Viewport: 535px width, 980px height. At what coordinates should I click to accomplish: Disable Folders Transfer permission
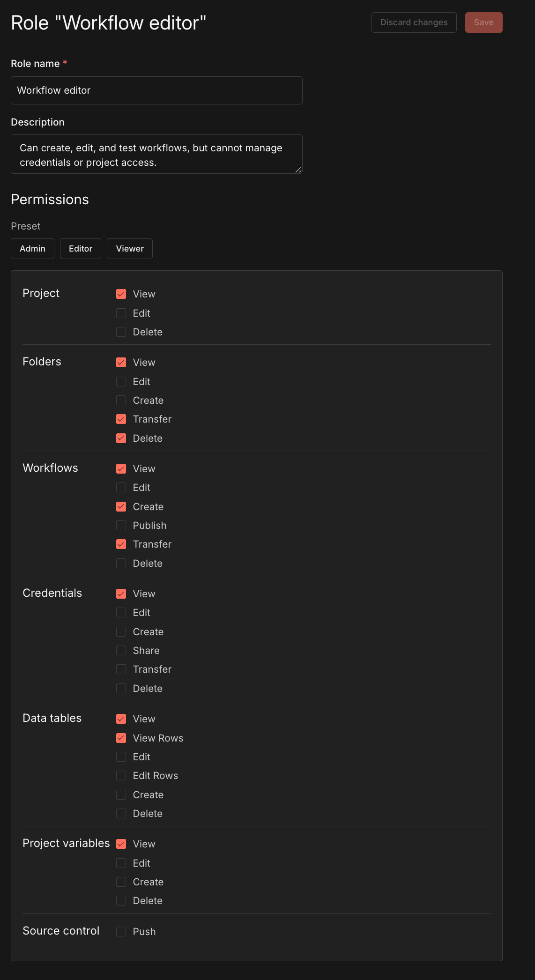pyautogui.click(x=121, y=419)
